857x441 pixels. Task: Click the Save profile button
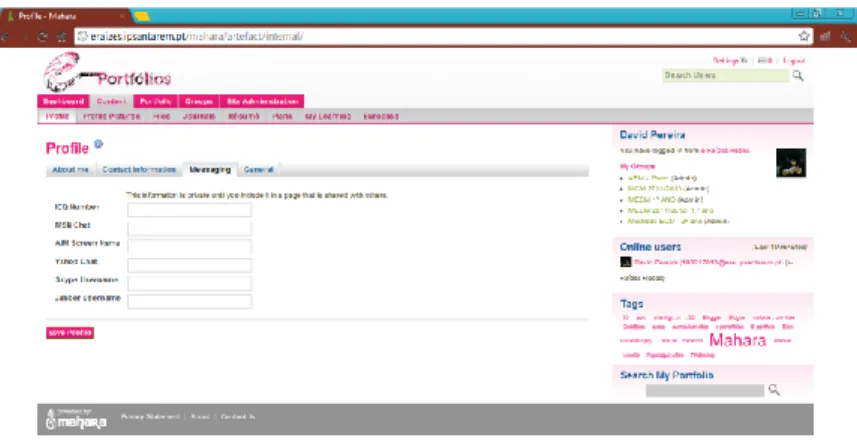pos(70,333)
